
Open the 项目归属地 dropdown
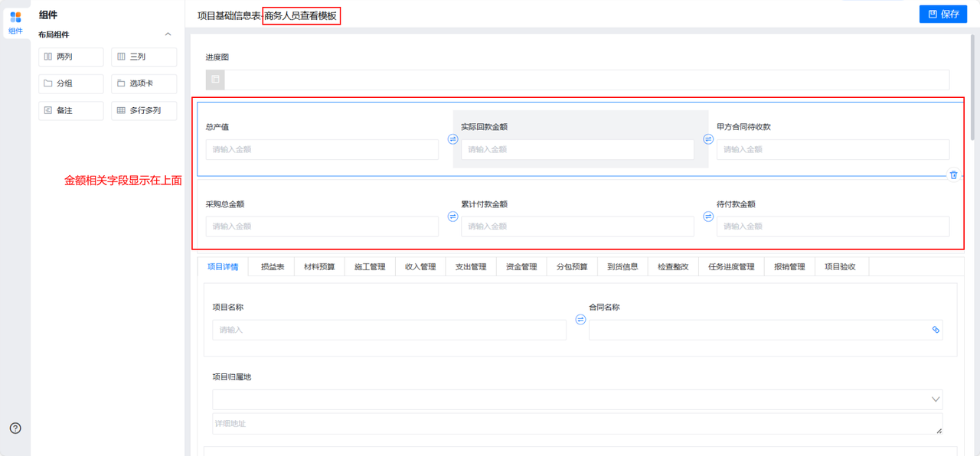tap(935, 399)
